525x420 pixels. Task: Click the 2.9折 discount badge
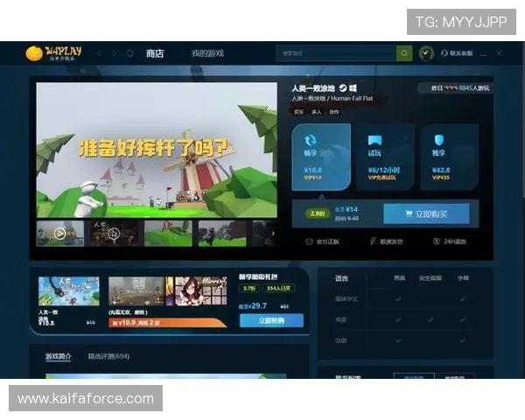(317, 213)
